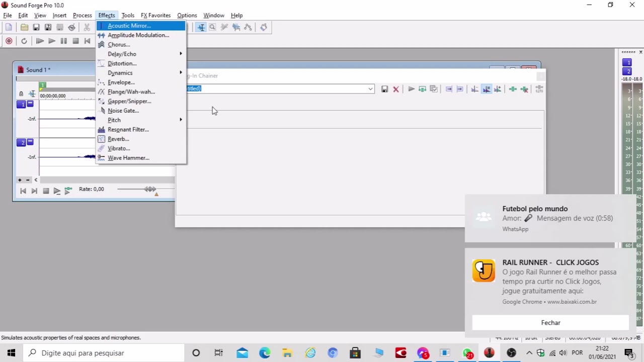Viewport: 644px width, 362px height.
Task: Save file using first floppy disk icon
Action: (x=36, y=27)
